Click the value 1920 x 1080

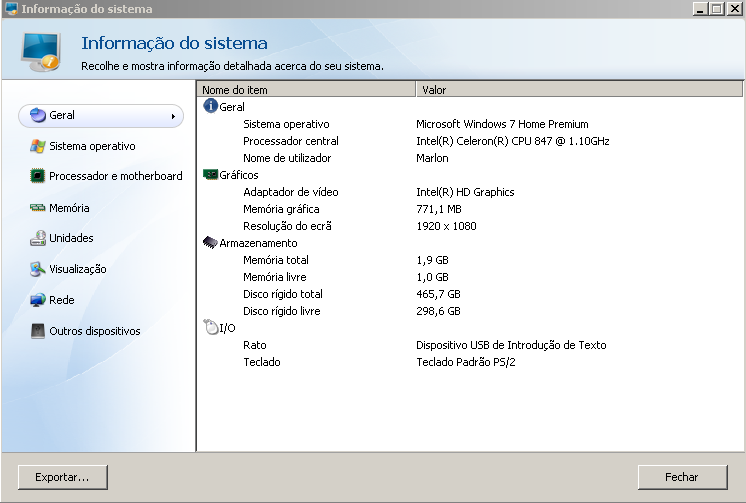pyautogui.click(x=446, y=226)
